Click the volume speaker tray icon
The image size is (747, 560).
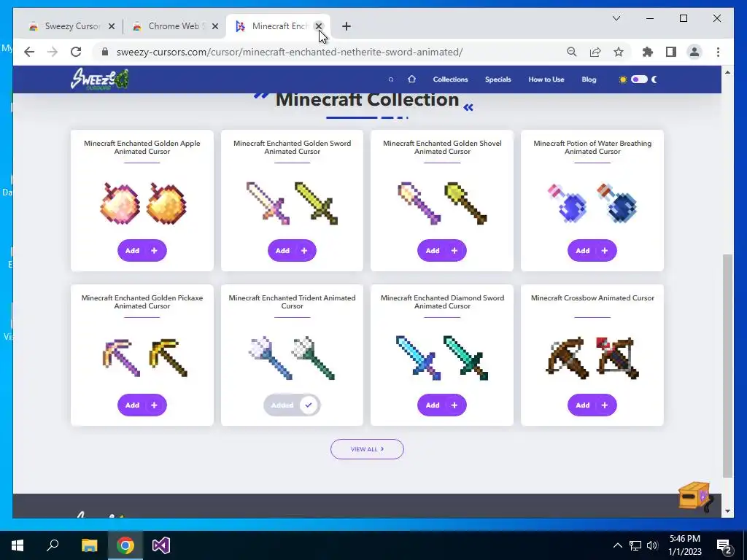(653, 545)
